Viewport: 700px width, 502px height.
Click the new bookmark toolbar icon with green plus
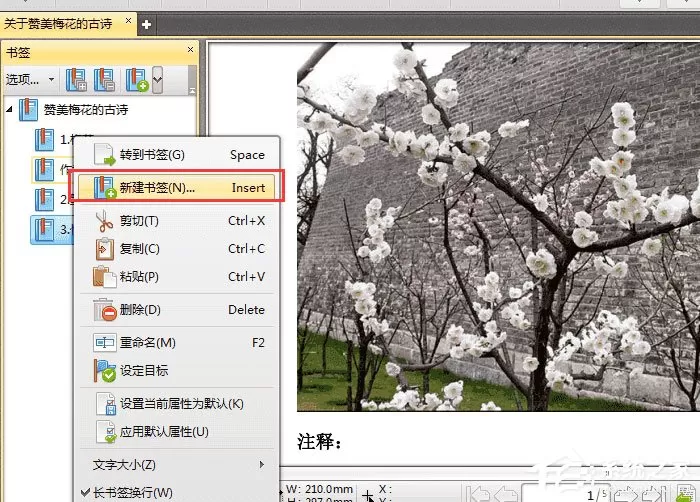click(137, 80)
